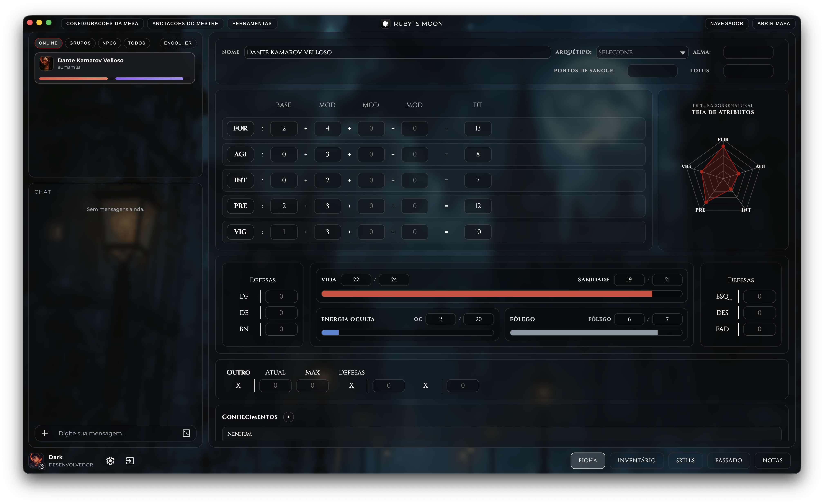Open Anotacoes do Mestre menu
824x504 pixels.
(x=185, y=23)
